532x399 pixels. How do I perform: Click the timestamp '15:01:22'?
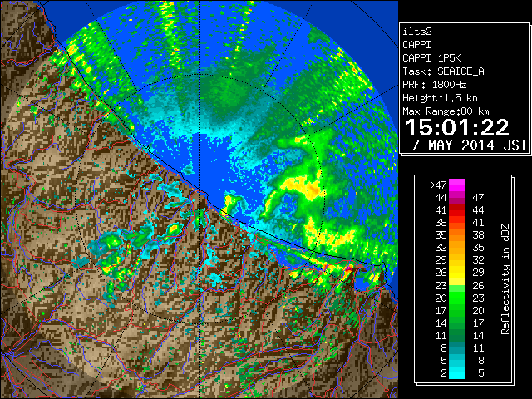(x=457, y=127)
